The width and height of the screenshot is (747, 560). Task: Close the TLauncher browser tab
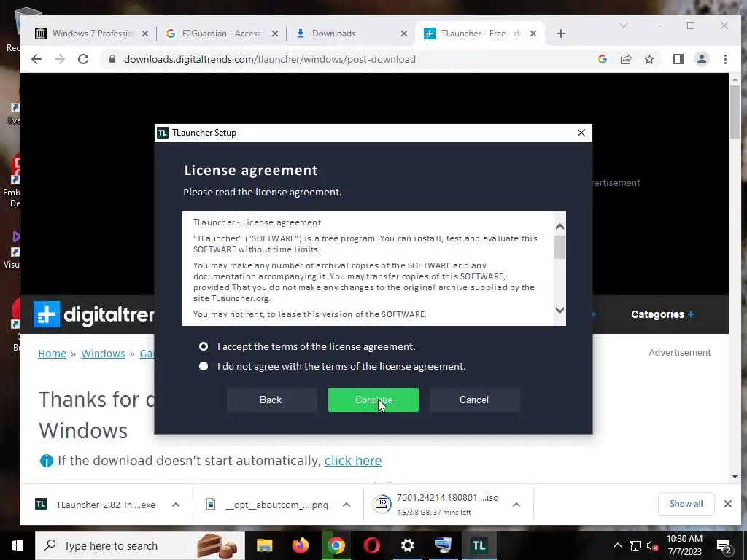533,34
